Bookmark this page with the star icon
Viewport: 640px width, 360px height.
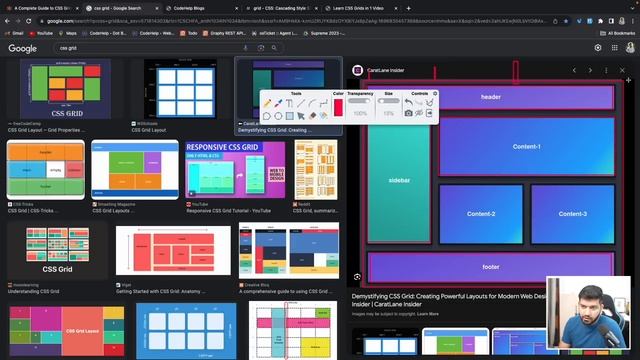[566, 21]
